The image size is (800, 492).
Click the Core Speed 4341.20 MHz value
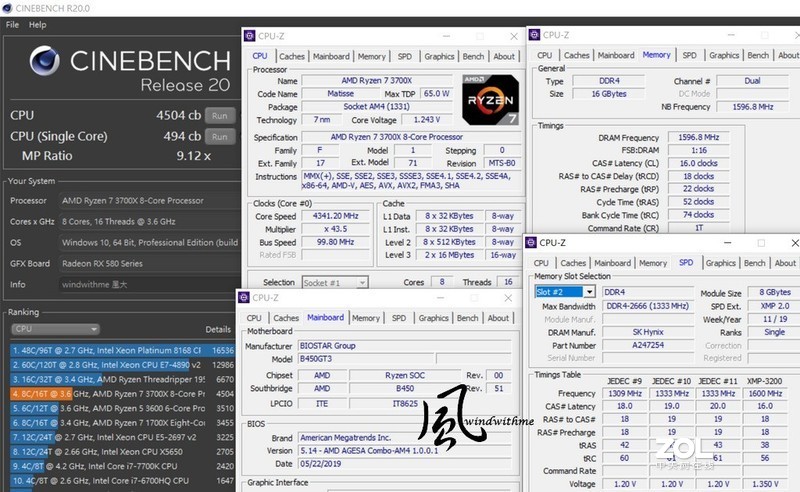click(335, 216)
